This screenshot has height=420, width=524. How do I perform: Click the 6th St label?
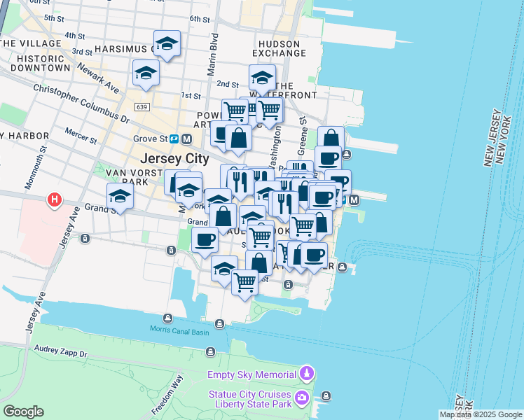click(x=200, y=19)
